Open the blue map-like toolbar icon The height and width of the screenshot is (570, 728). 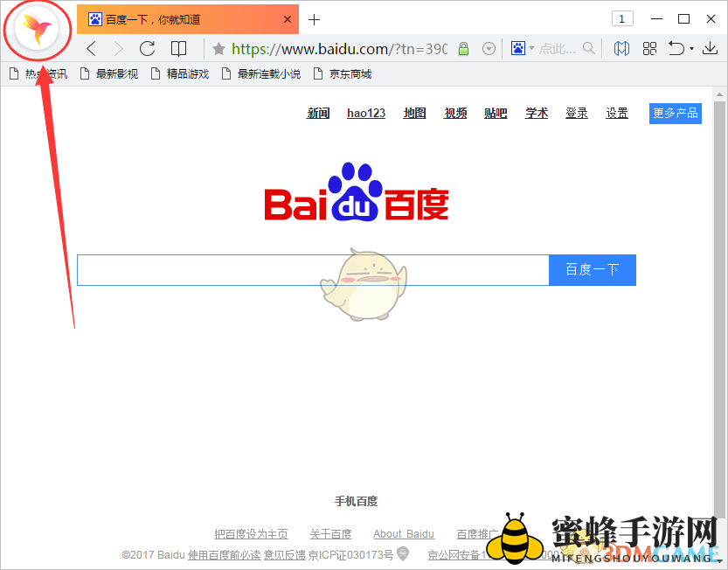pyautogui.click(x=621, y=48)
